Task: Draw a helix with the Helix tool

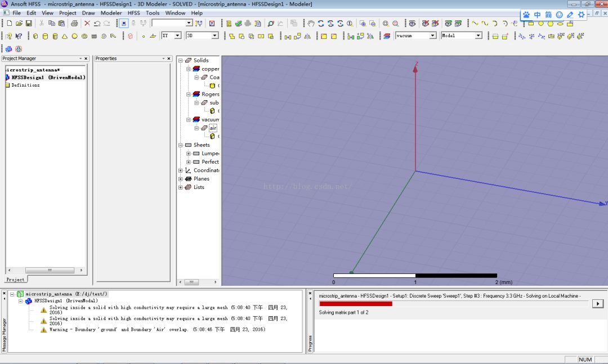Action: 94,36
